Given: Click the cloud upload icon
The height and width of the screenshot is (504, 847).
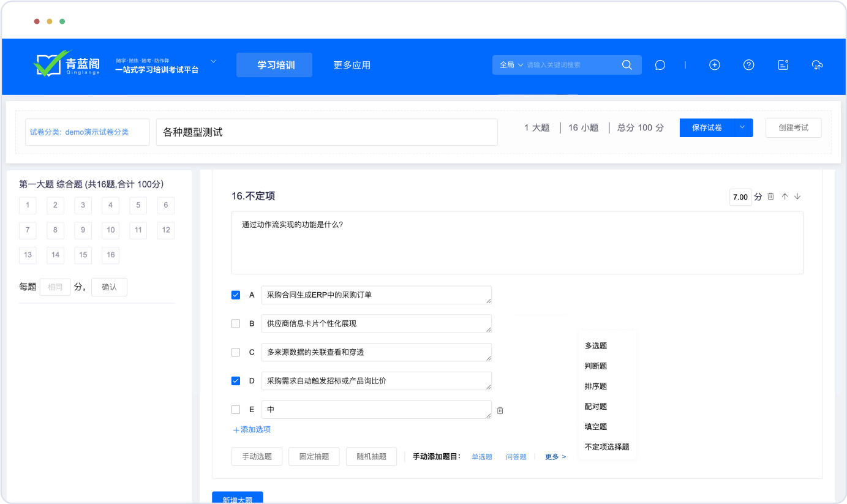Looking at the screenshot, I should click(816, 65).
